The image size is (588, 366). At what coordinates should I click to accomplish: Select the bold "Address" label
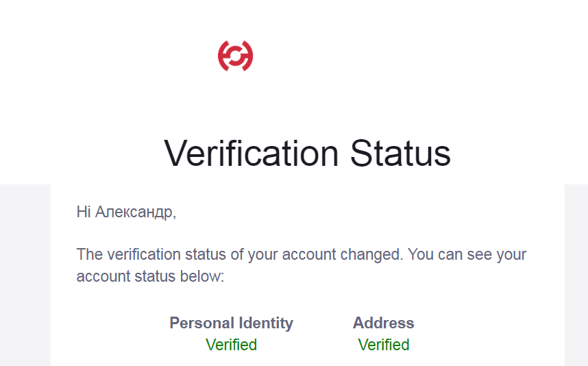[384, 323]
